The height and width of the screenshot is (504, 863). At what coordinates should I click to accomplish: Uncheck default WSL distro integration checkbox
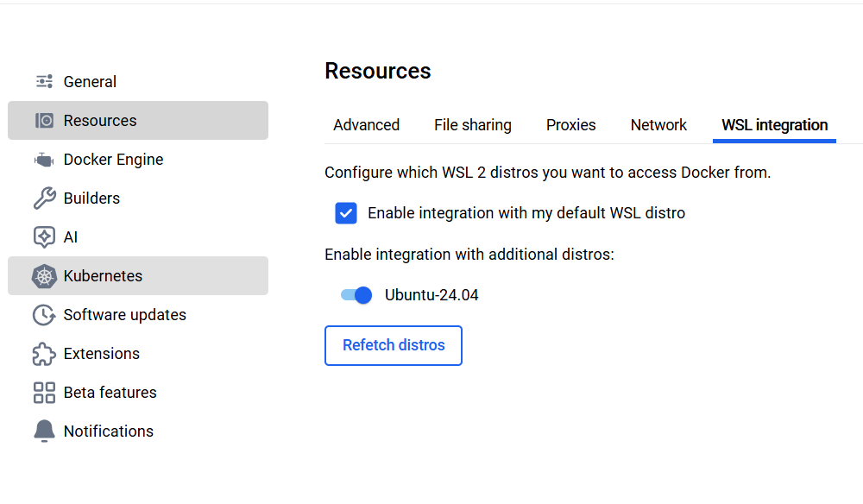point(346,213)
